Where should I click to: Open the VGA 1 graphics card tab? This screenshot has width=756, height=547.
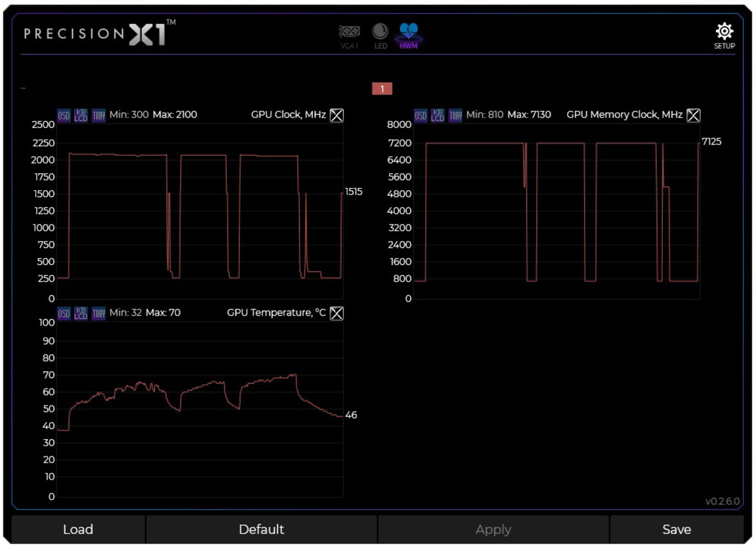click(350, 36)
